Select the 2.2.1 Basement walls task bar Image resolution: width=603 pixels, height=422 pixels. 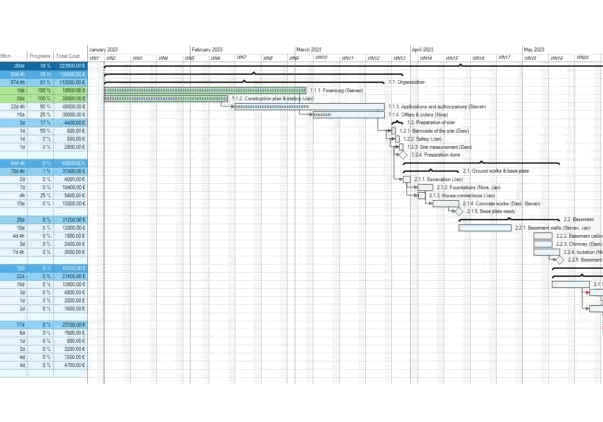485,228
